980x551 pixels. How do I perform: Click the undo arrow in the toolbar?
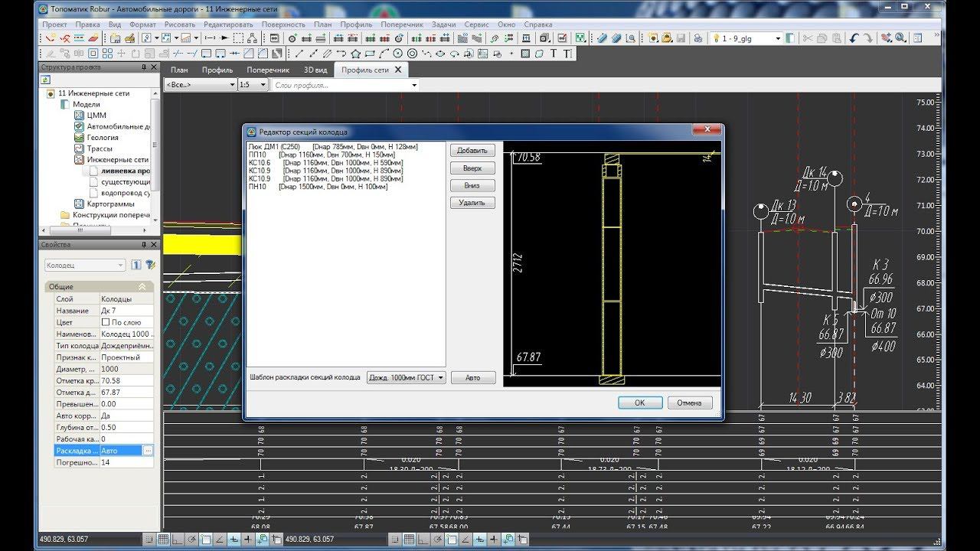(x=854, y=38)
